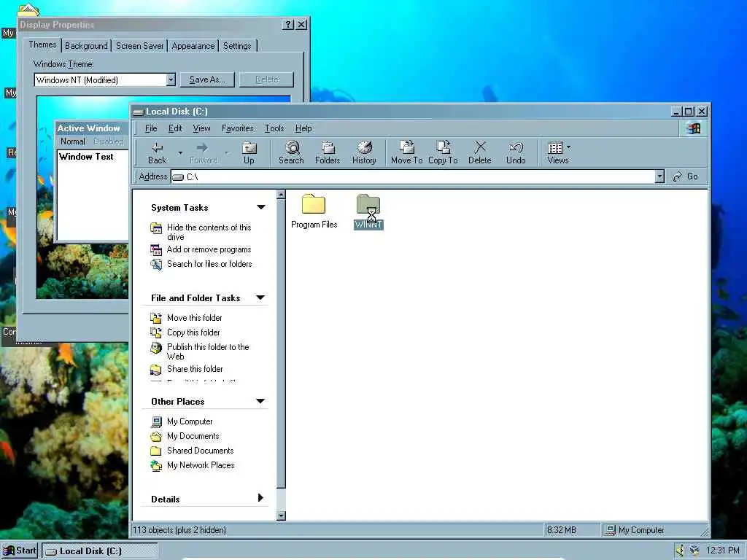Click Publish this folder to the Web

click(x=208, y=351)
